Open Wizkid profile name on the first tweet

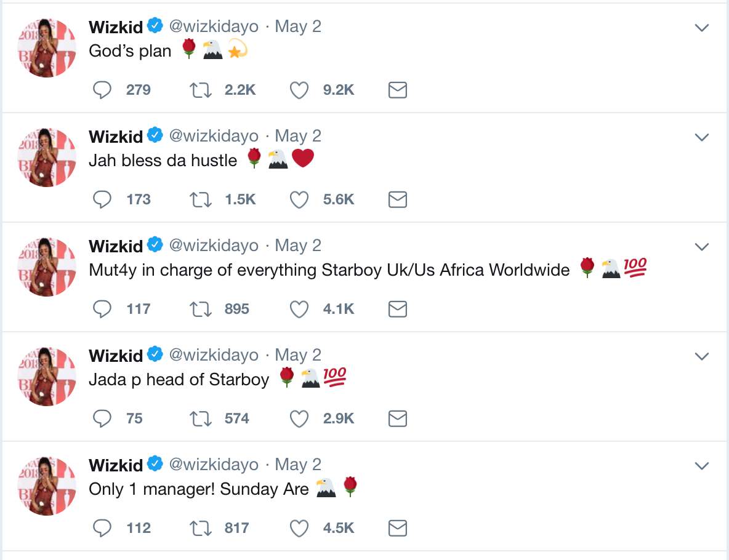(116, 27)
